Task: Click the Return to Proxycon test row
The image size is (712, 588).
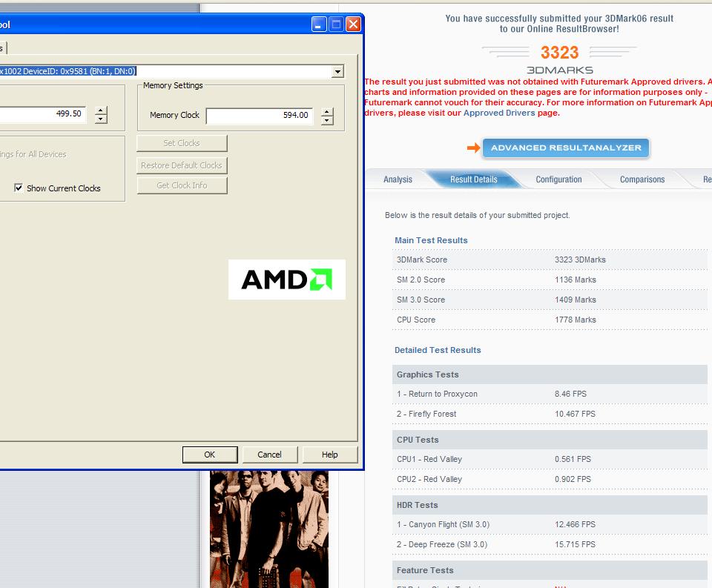Action: 550,394
